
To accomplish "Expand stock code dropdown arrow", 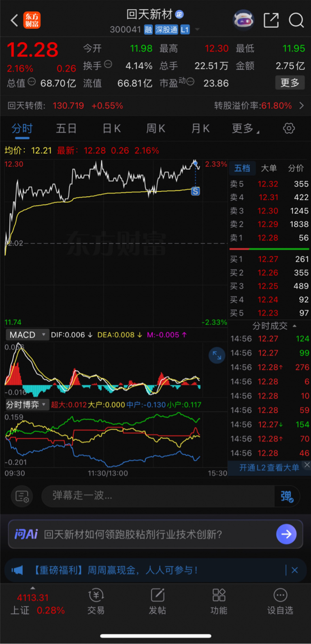I will coord(197,30).
